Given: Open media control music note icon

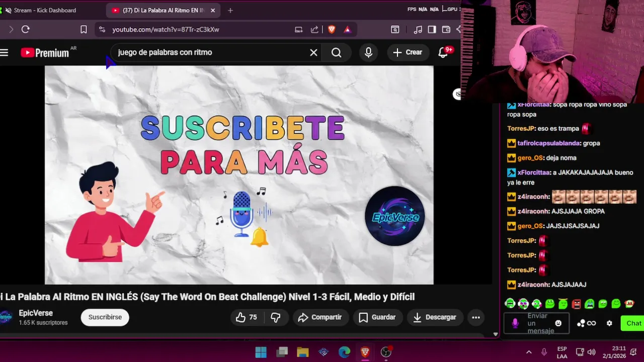Looking at the screenshot, I should [x=418, y=29].
